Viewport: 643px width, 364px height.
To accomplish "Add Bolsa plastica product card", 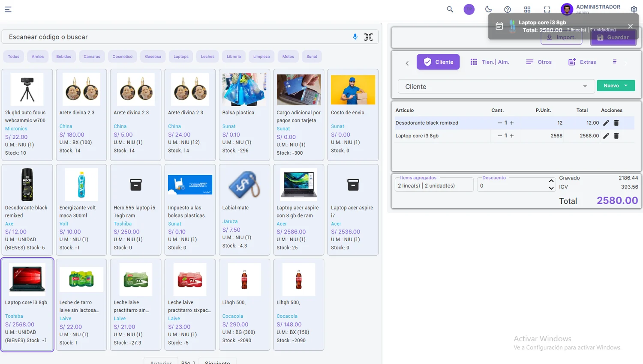I will point(244,115).
